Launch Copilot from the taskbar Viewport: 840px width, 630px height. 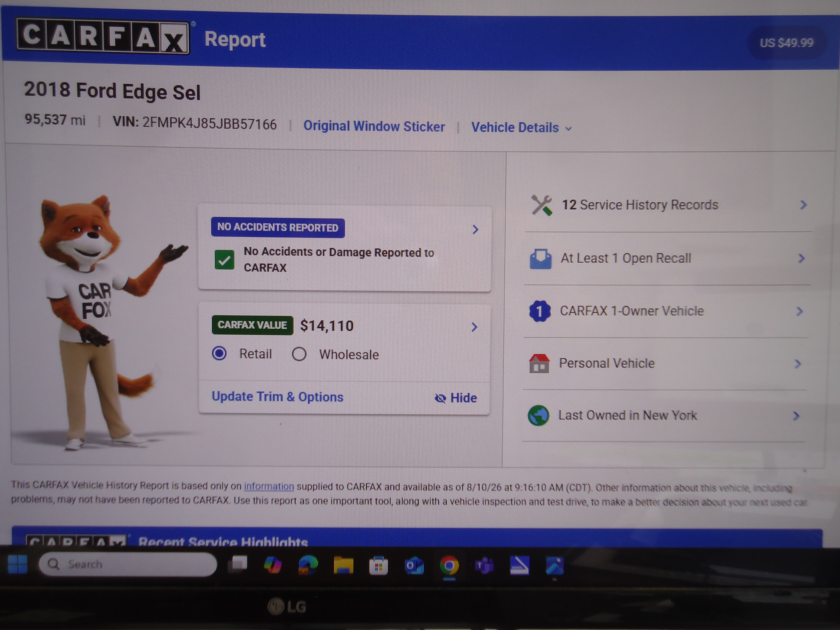click(x=273, y=565)
